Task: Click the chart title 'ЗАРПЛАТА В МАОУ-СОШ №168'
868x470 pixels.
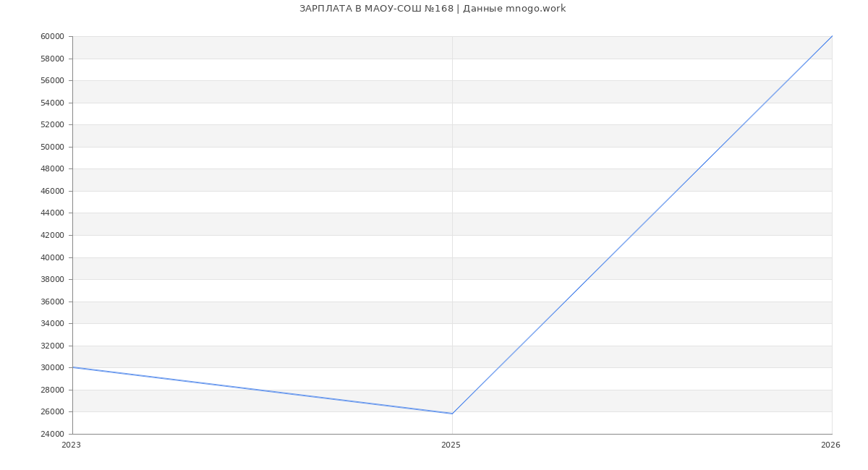Action: coord(376,9)
